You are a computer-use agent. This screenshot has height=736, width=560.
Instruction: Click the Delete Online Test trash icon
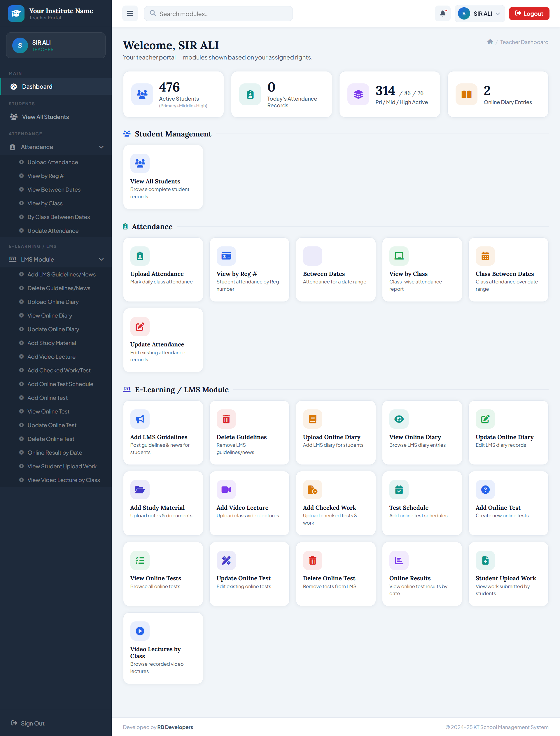313,561
